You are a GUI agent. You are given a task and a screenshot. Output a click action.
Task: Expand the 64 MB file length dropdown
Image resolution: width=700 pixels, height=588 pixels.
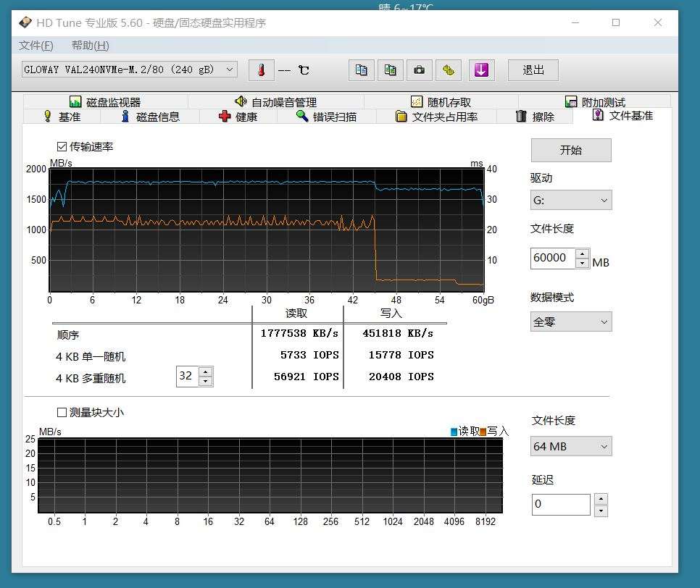pos(571,446)
